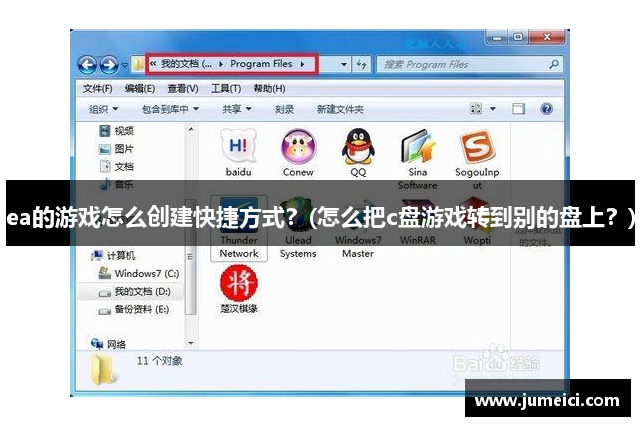Viewport: 640px width, 426px height.
Task: Refresh the folder view
Action: 361,64
